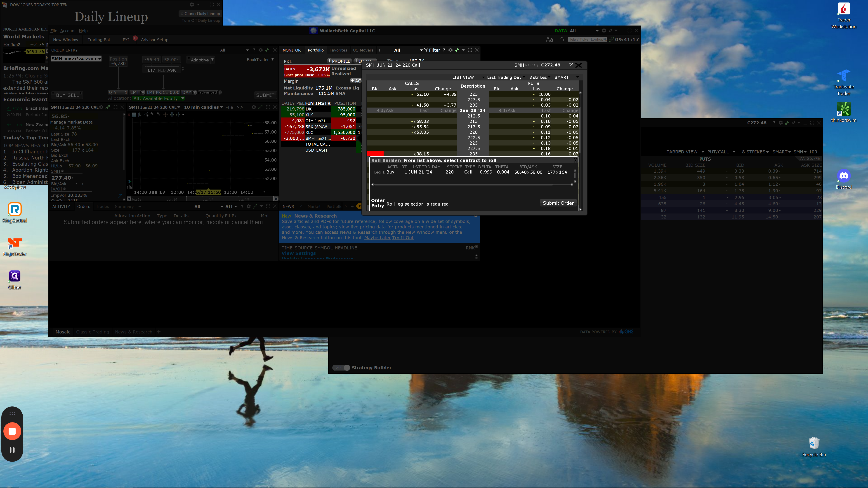Pop out the SMH option chain window
Viewport: 868px width, 488px height.
pos(571,65)
